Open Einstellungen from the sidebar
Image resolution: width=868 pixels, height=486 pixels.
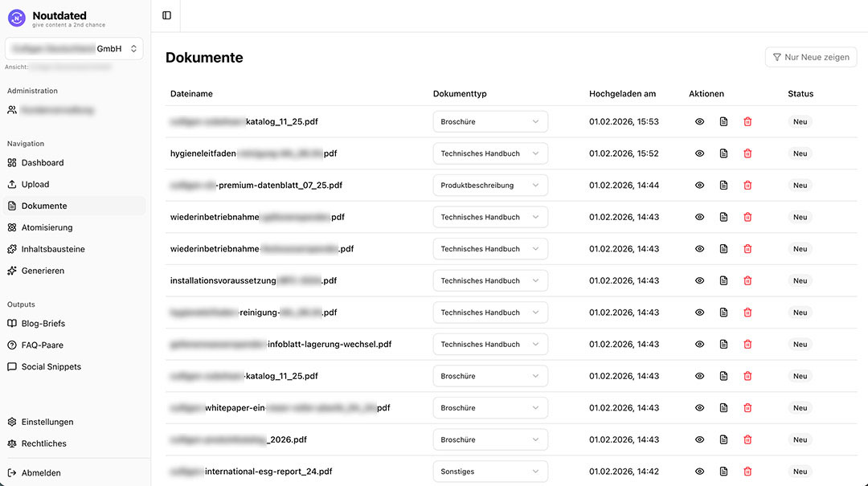[47, 422]
